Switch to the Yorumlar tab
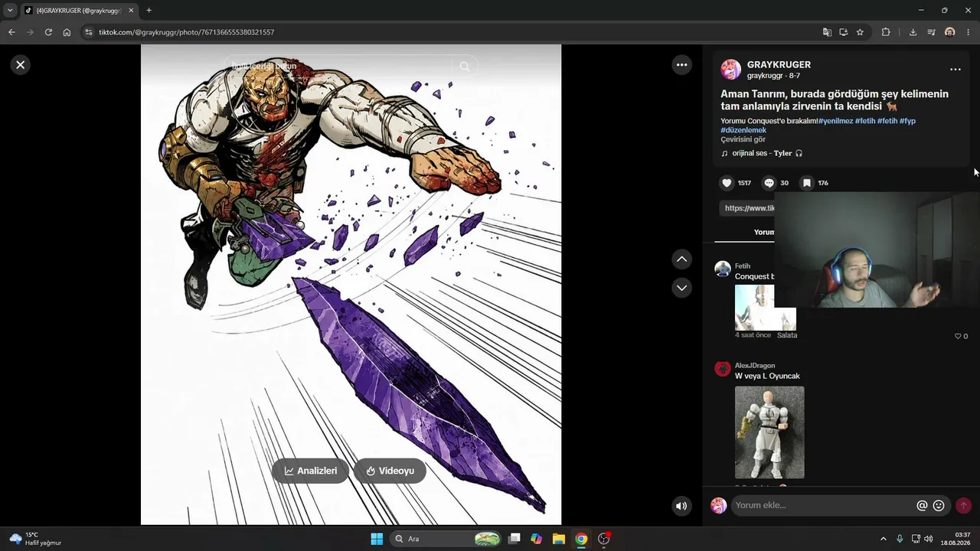This screenshot has width=980, height=551. coord(764,232)
